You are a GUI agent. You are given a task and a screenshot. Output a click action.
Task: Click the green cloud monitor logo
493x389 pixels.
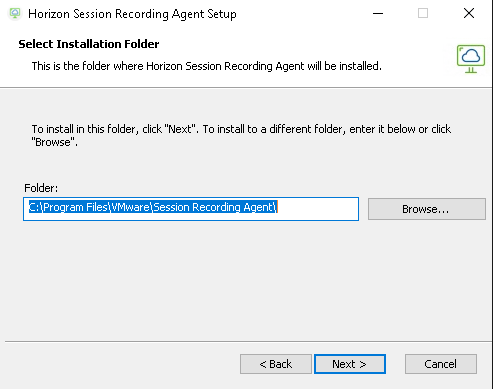471,59
